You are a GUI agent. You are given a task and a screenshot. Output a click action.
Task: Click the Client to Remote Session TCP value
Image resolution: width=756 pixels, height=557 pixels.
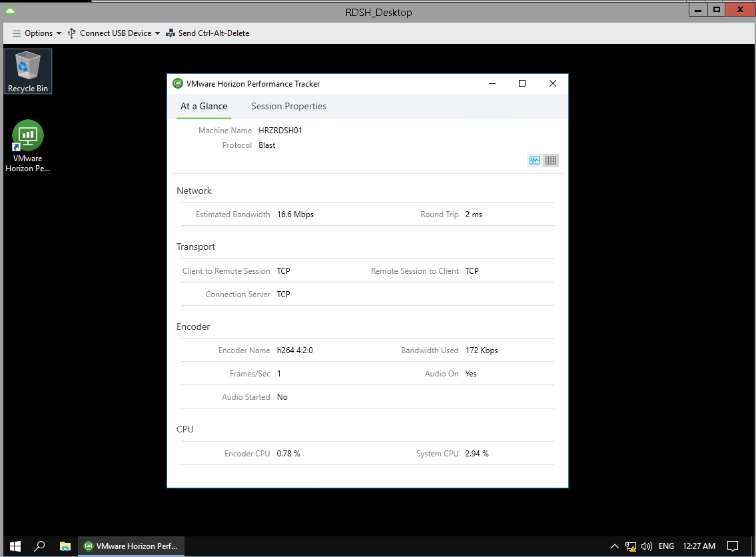(x=284, y=271)
